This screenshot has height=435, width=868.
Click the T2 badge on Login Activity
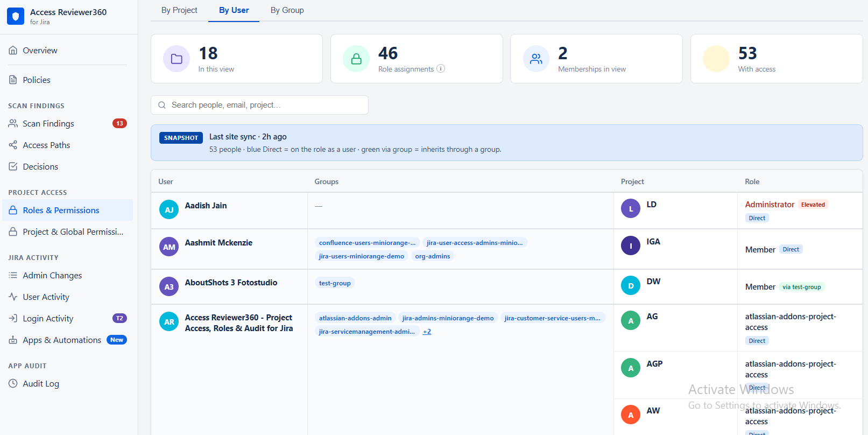119,318
